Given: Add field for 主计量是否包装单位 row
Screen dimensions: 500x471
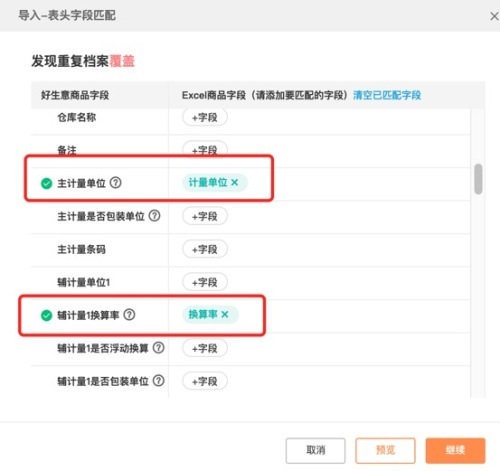Looking at the screenshot, I should coord(205,216).
